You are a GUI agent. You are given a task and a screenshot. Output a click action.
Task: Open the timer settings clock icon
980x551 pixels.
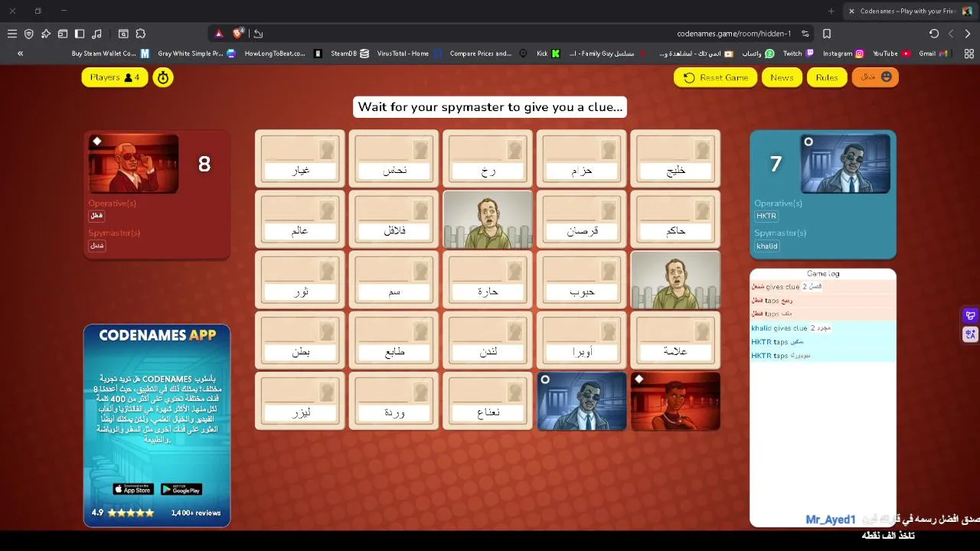pyautogui.click(x=162, y=77)
